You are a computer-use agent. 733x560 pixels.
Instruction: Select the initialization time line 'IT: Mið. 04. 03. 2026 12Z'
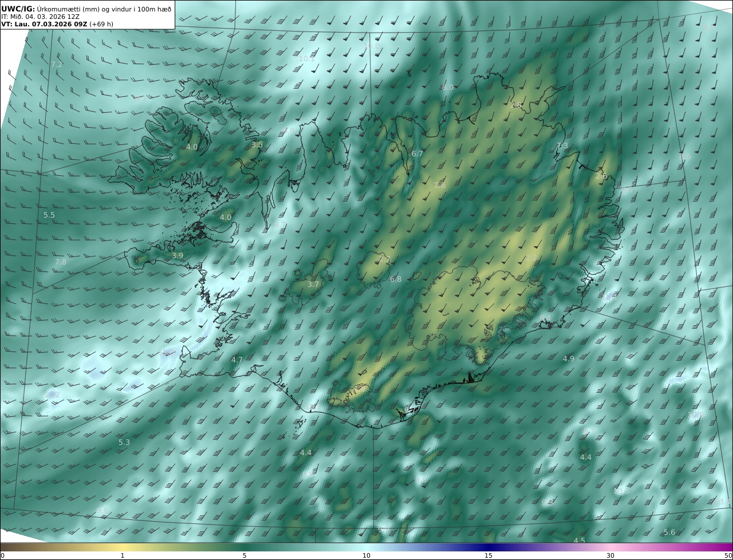click(x=40, y=17)
